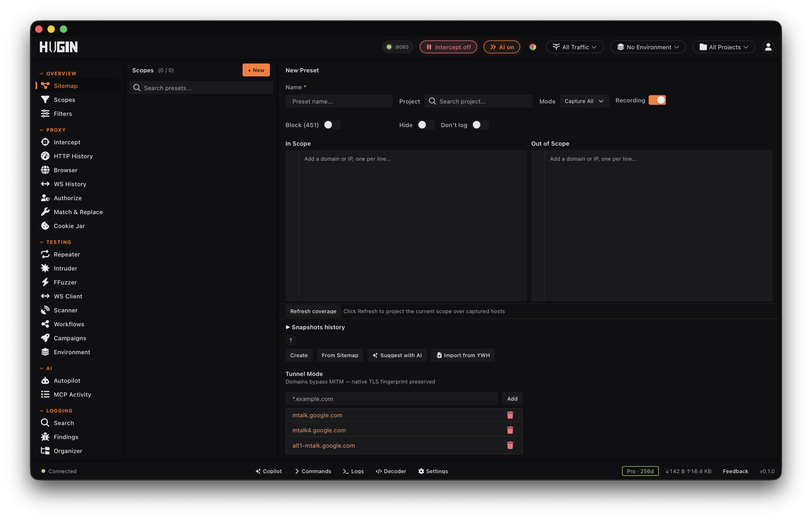Open Copilot from the bottom bar
Screen dimensions: 812x520
268,471
